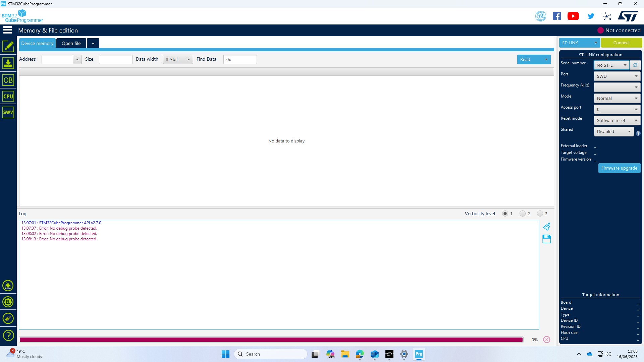The width and height of the screenshot is (644, 362).
Task: Click the Size input field
Action: [115, 59]
